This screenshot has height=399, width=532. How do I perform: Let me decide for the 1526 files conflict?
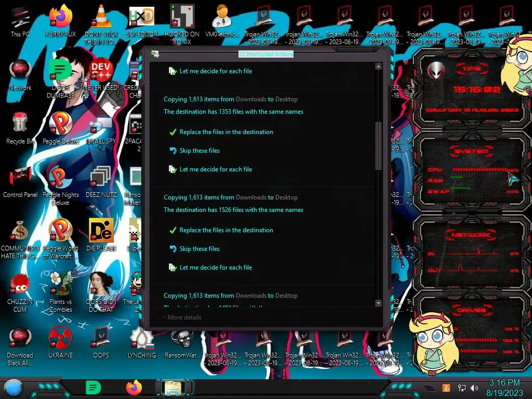tap(210, 268)
